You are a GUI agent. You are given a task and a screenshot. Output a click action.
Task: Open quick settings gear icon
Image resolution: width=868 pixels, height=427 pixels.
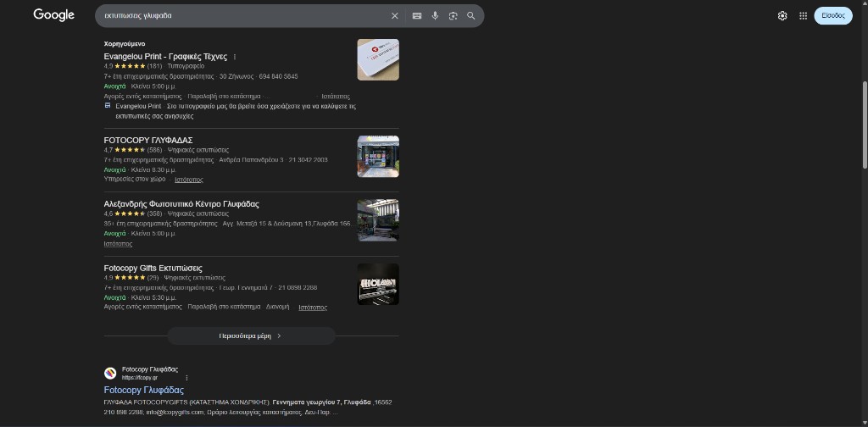click(x=782, y=16)
